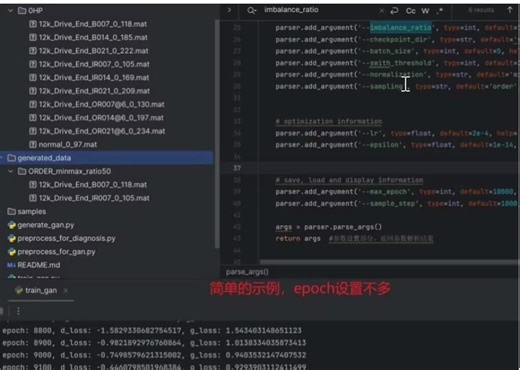Click '--checkpoint_dir' argument code line

pos(397,39)
